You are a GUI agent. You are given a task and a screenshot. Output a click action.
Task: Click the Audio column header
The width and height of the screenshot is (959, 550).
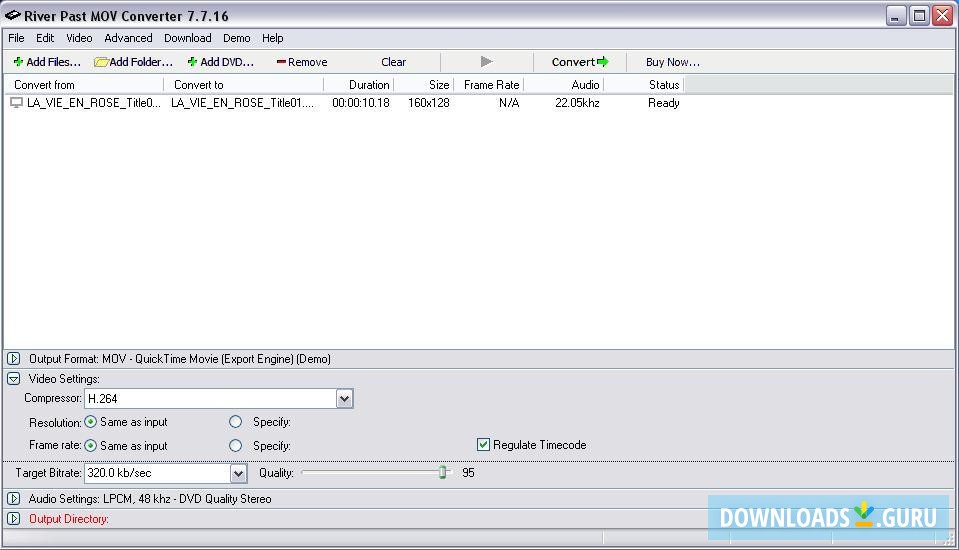564,84
